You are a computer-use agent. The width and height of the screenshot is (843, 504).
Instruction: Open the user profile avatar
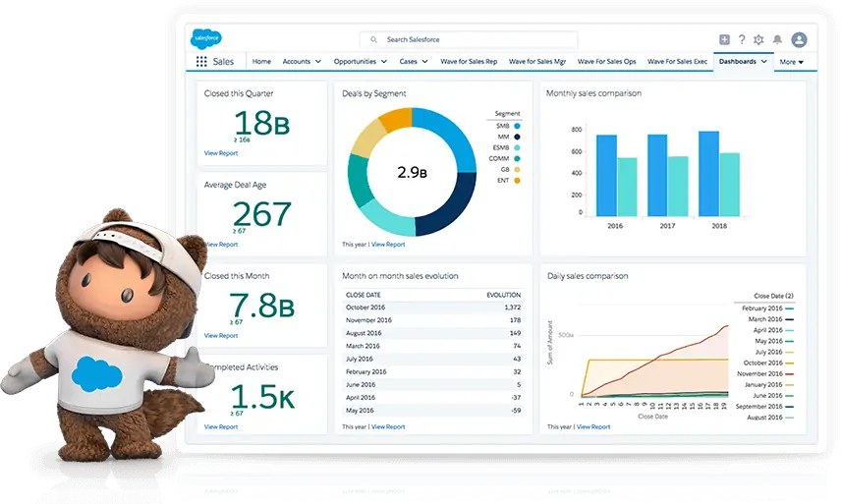click(x=799, y=39)
